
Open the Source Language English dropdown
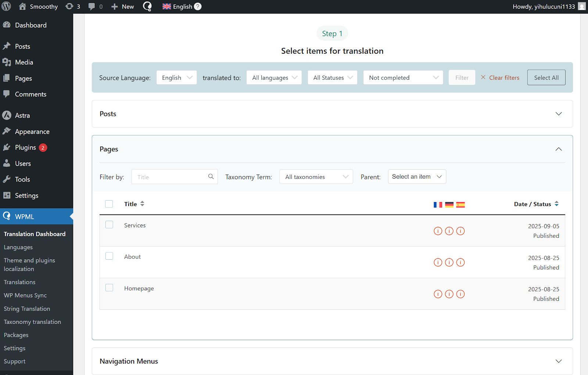tap(177, 77)
